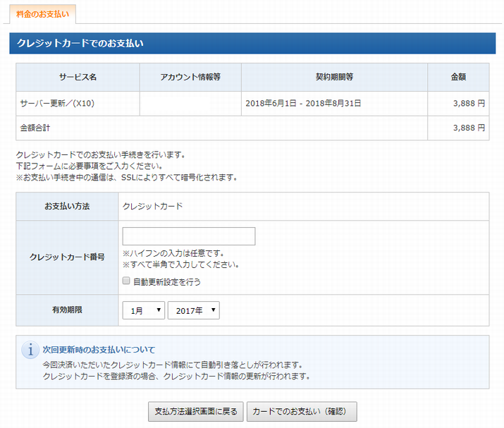Click the 契約期間等 column header
This screenshot has width=504, height=428.
tap(334, 77)
